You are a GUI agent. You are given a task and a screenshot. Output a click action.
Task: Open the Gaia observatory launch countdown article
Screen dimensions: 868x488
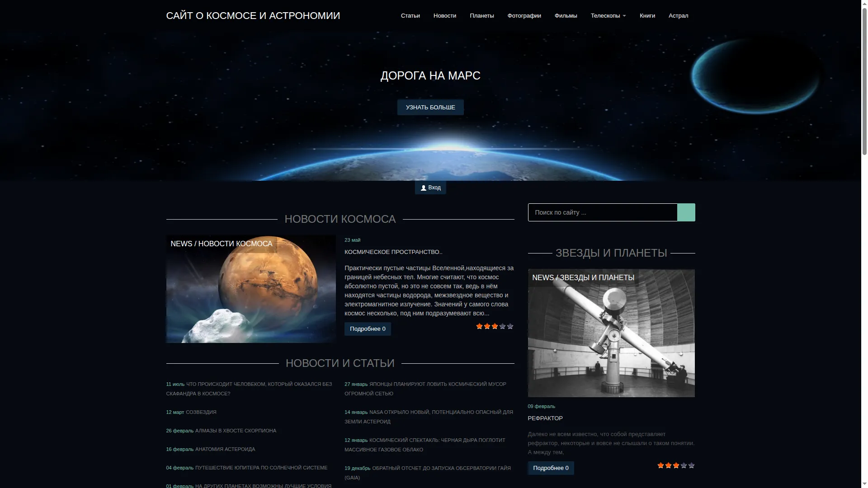tap(428, 473)
